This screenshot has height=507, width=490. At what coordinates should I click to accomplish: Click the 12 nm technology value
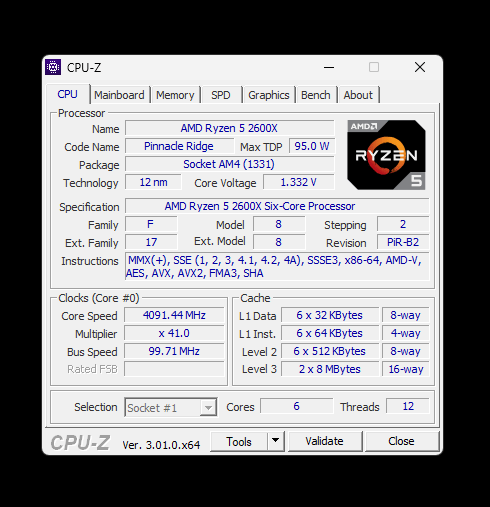click(x=153, y=182)
